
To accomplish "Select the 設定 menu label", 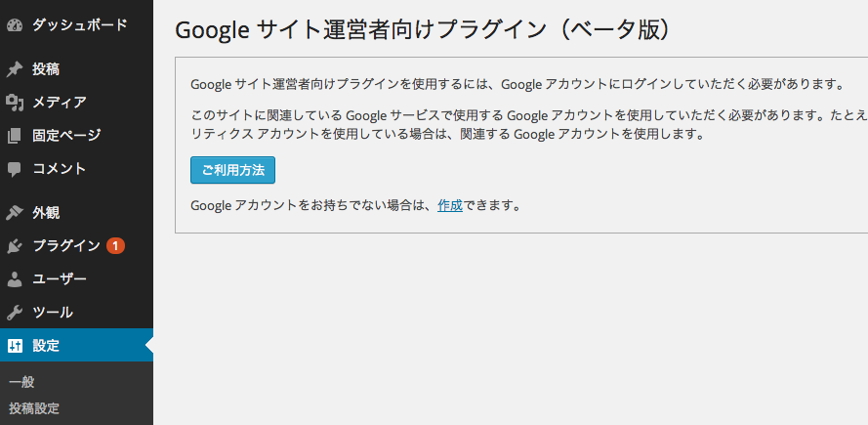I will pos(46,346).
